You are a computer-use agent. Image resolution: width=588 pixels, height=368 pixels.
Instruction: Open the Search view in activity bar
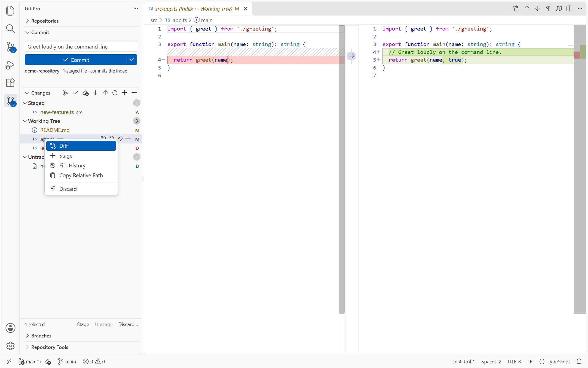point(10,28)
